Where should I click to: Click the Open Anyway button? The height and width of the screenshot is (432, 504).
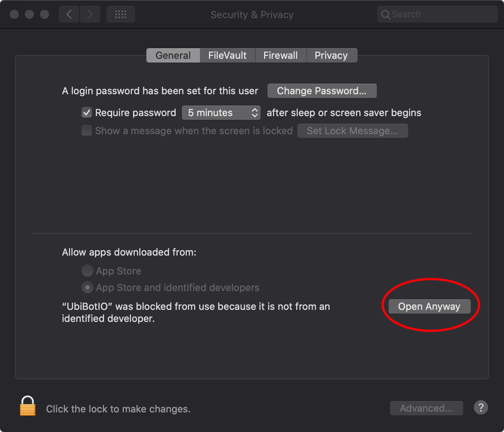tap(429, 306)
